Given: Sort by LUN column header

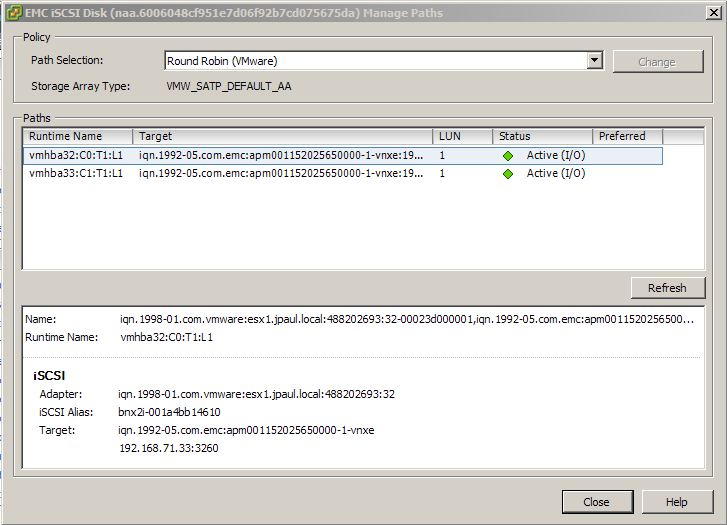Looking at the screenshot, I should (463, 136).
